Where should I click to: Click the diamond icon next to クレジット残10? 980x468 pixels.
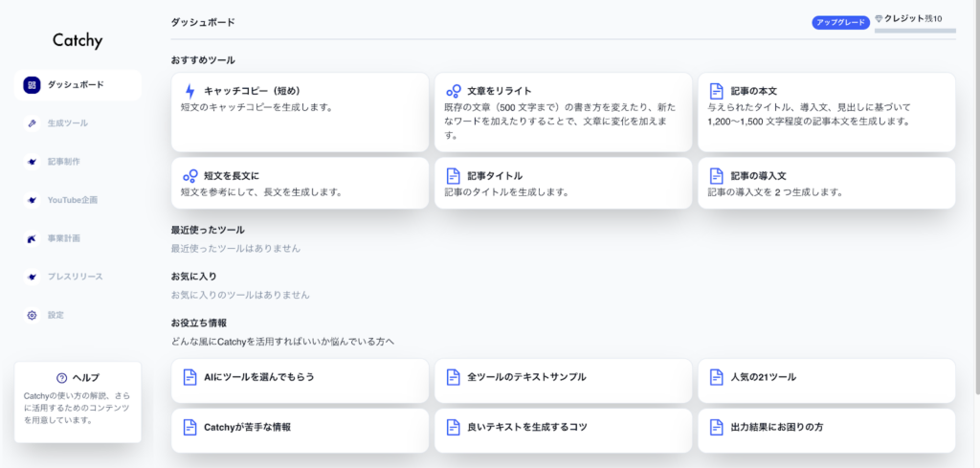tap(882, 19)
